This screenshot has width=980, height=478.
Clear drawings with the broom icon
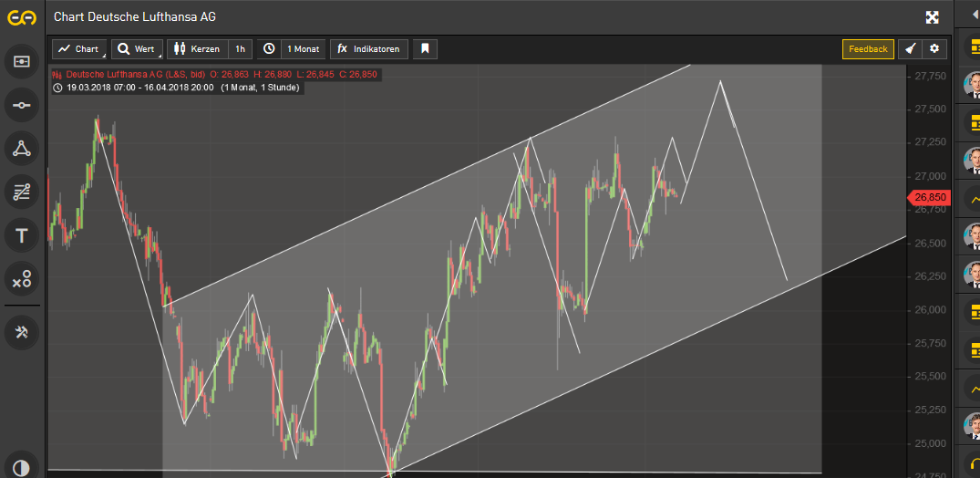click(910, 49)
